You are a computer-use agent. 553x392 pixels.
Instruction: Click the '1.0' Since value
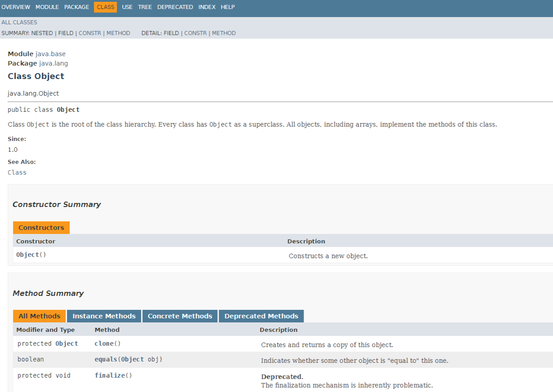click(13, 150)
